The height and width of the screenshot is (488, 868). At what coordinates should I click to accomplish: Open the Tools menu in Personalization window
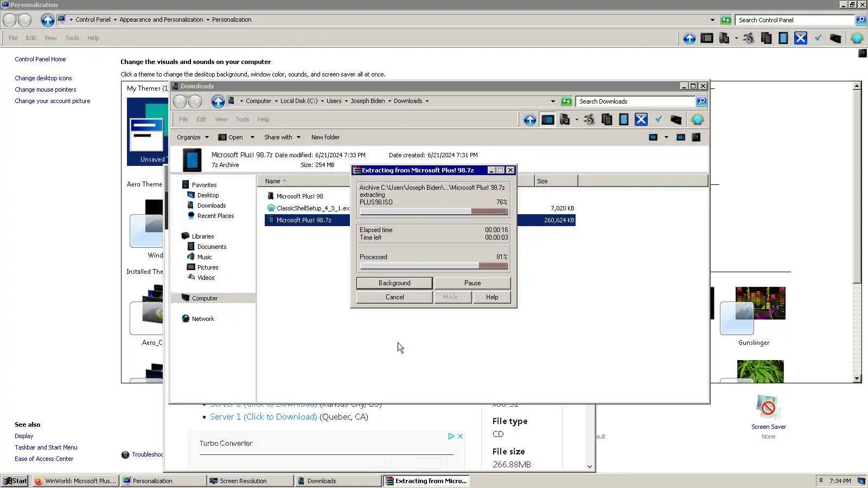[72, 38]
